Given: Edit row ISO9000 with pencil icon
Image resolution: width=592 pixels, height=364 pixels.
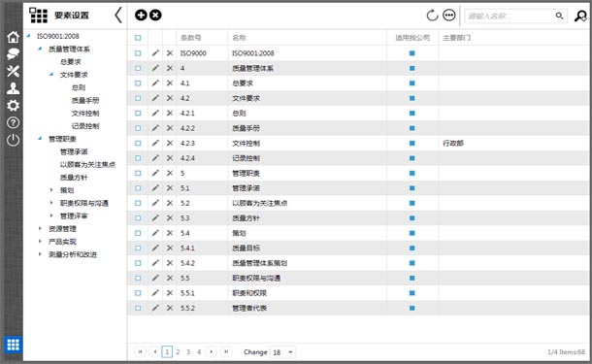Looking at the screenshot, I should click(x=155, y=53).
